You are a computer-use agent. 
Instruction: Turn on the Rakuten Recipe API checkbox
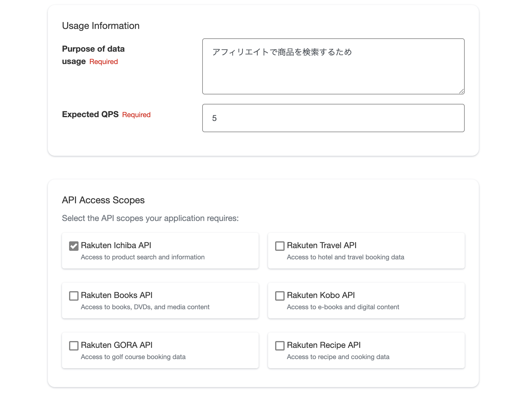point(280,345)
